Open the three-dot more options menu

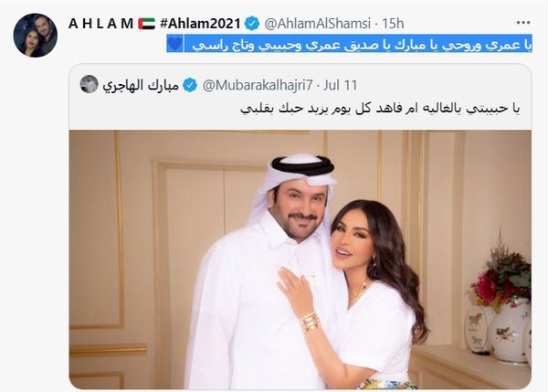[522, 23]
